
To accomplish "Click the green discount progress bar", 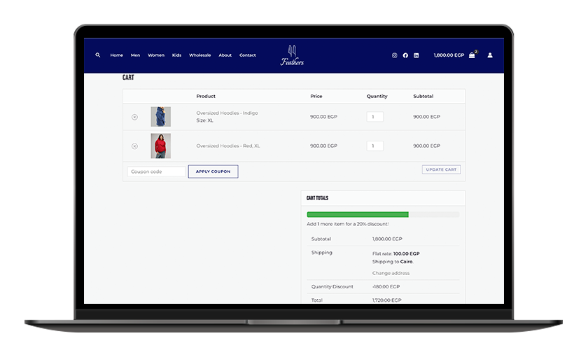I will pyautogui.click(x=358, y=214).
